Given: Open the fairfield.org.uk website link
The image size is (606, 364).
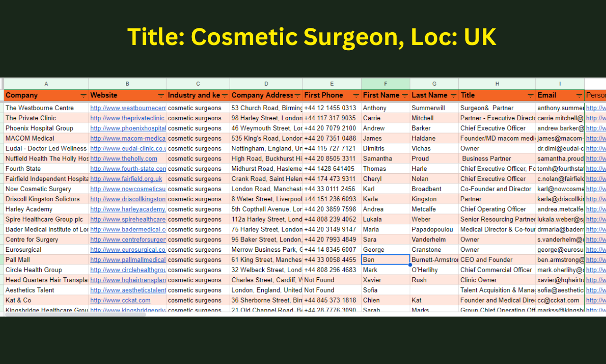Looking at the screenshot, I should click(126, 179).
